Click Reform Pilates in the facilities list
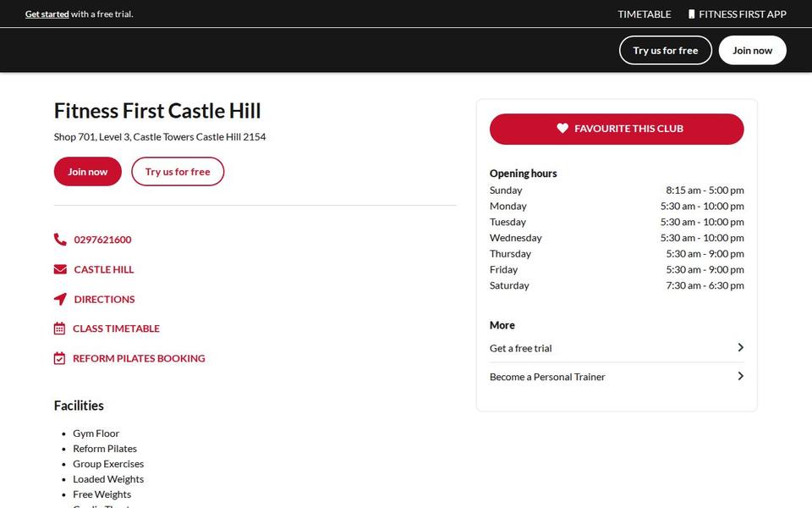 click(105, 449)
